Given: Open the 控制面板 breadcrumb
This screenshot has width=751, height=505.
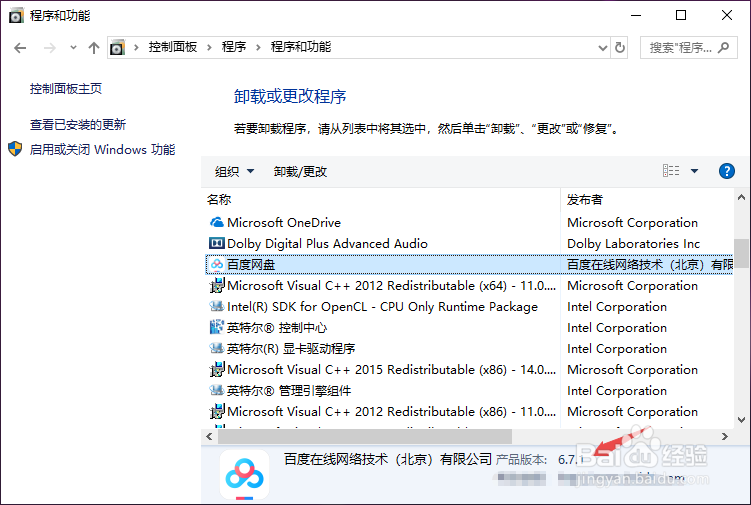Looking at the screenshot, I should pyautogui.click(x=173, y=47).
